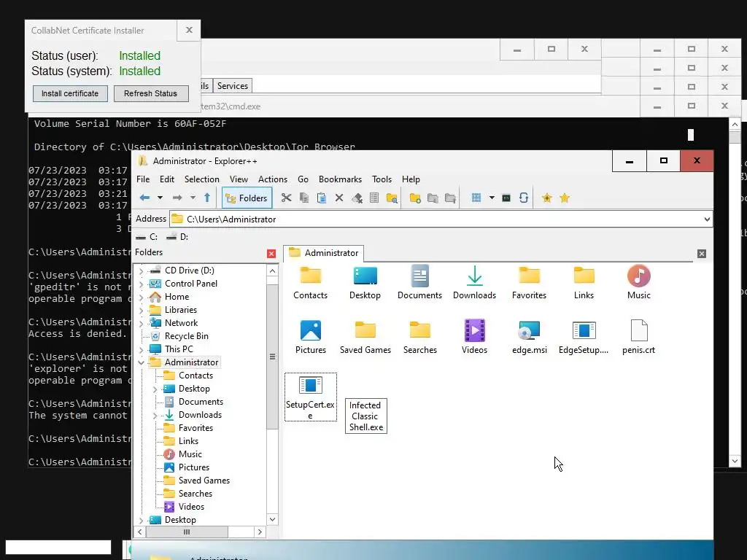
Task: Collapse the Administrator tree node
Action: pos(141,362)
